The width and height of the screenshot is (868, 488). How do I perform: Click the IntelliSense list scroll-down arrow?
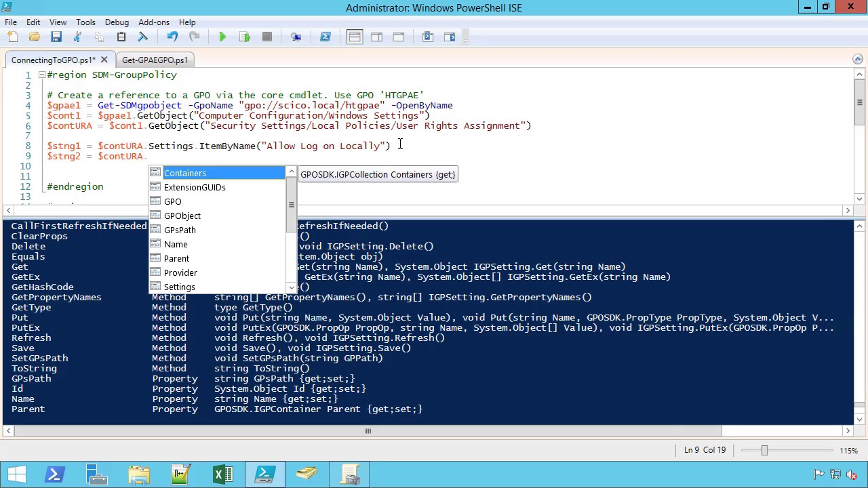point(292,287)
